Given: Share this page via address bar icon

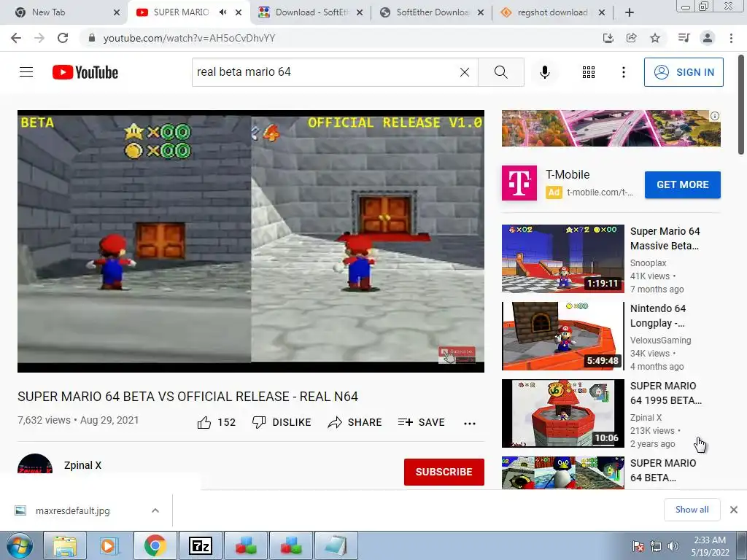Looking at the screenshot, I should (x=631, y=38).
